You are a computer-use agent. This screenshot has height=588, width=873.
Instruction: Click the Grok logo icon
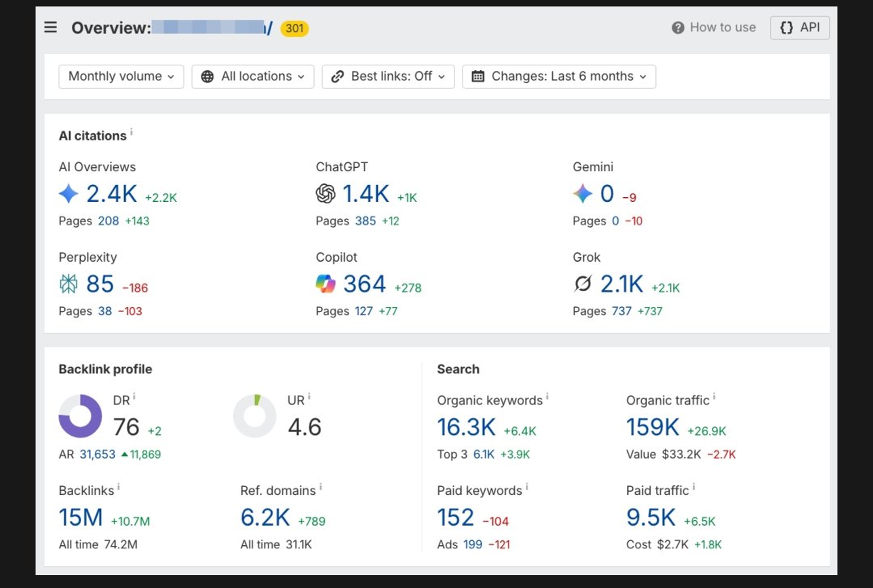click(x=582, y=283)
